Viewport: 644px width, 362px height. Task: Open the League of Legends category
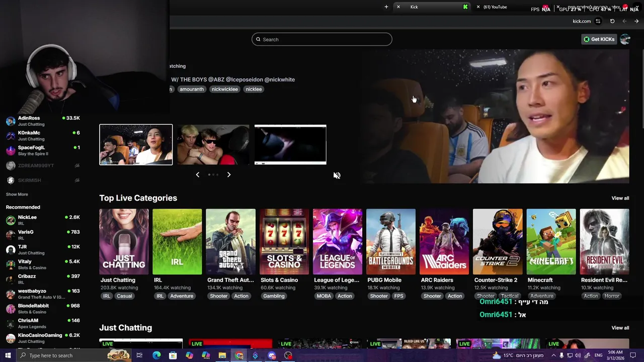coord(337,242)
